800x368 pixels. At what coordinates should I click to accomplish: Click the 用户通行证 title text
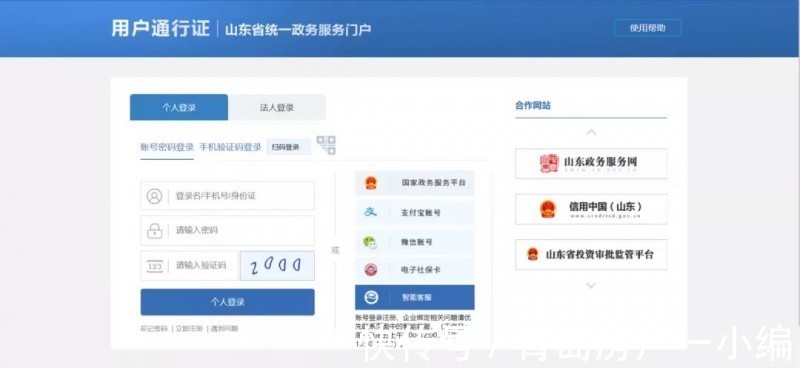click(161, 28)
